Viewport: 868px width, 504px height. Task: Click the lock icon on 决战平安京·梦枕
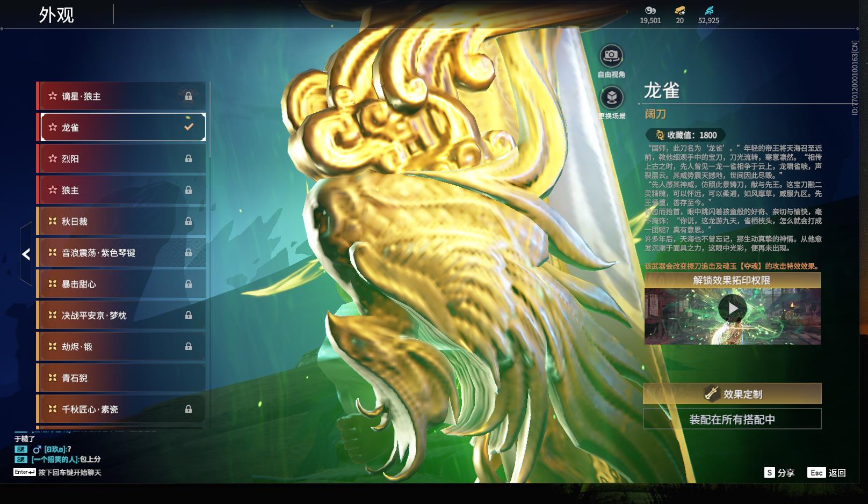coord(189,315)
